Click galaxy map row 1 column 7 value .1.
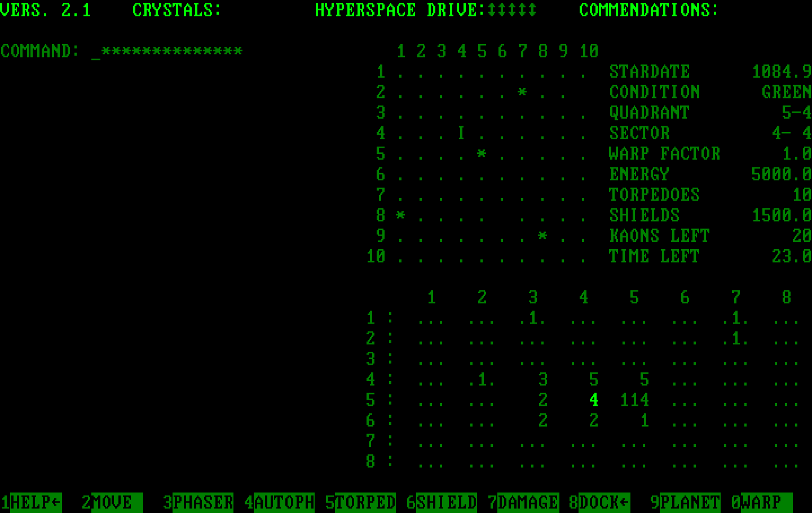The height and width of the screenshot is (513, 812). 735,318
